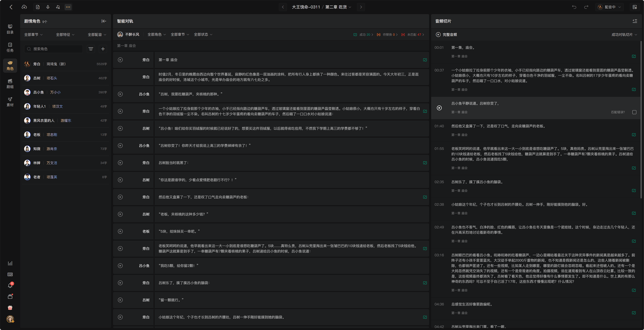Click the cloud upload icon
The height and width of the screenshot is (330, 644).
click(24, 7)
